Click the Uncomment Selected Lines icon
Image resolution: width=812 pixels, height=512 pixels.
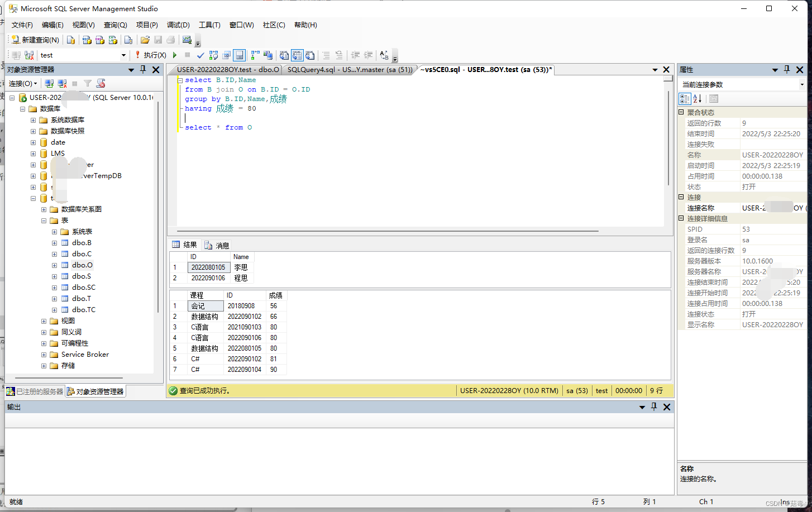[339, 55]
